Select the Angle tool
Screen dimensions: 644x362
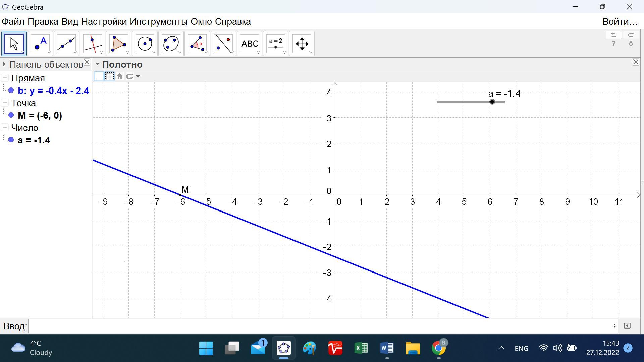pyautogui.click(x=197, y=44)
